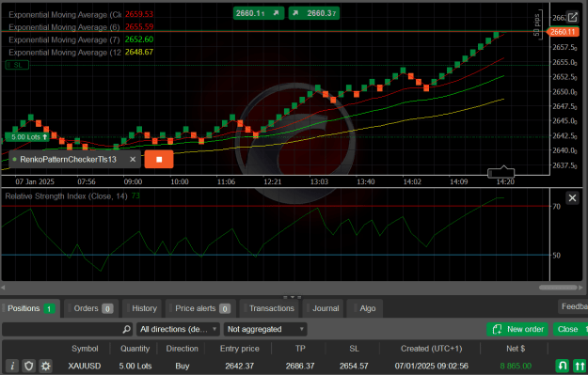Select the Exponential Moving Average (12 indicator label
This screenshot has height=375, width=588.
(x=65, y=52)
